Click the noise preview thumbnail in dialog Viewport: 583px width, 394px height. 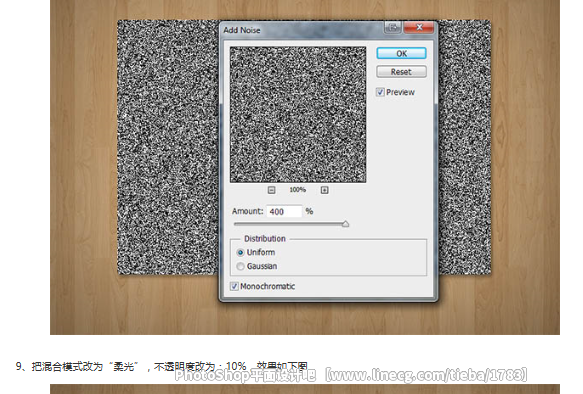[x=298, y=114]
